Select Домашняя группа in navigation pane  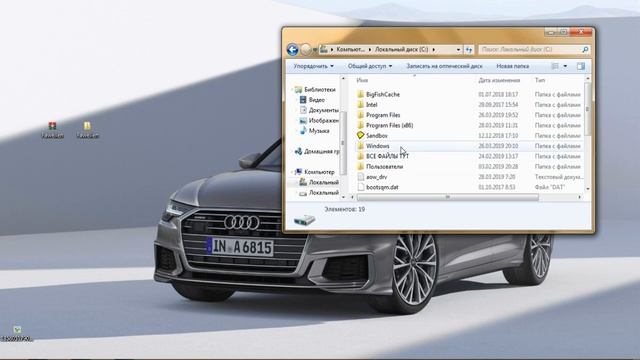(322, 151)
